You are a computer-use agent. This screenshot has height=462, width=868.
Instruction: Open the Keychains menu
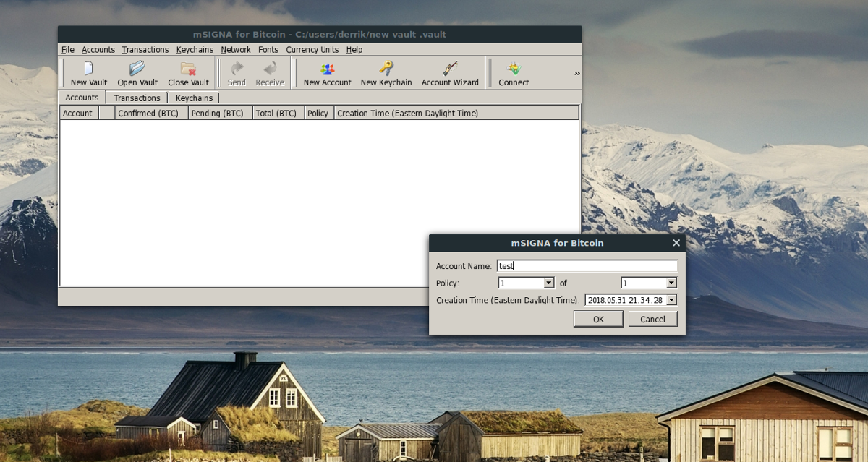pyautogui.click(x=195, y=50)
